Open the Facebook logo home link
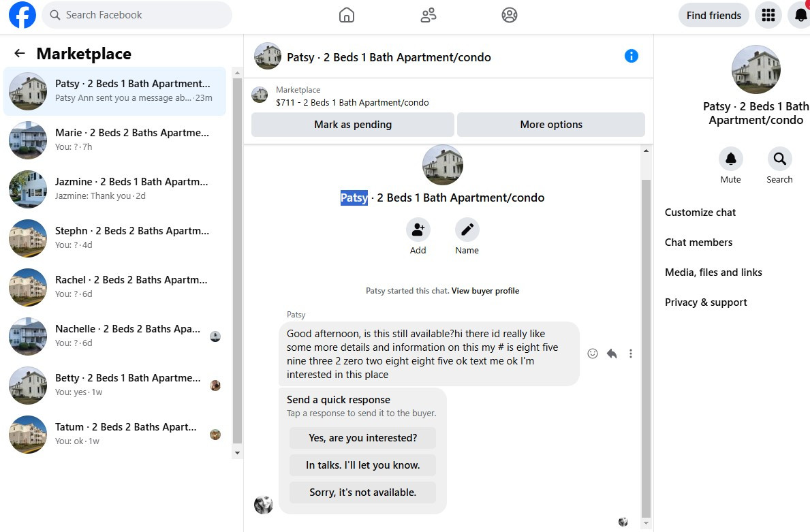The width and height of the screenshot is (810, 532). pos(22,15)
